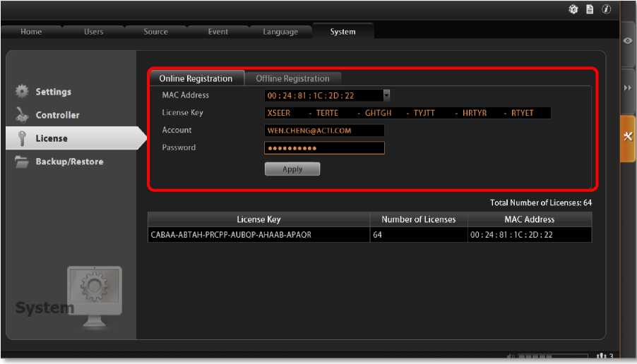Click the double-arrow icon on right sidebar

[x=628, y=88]
